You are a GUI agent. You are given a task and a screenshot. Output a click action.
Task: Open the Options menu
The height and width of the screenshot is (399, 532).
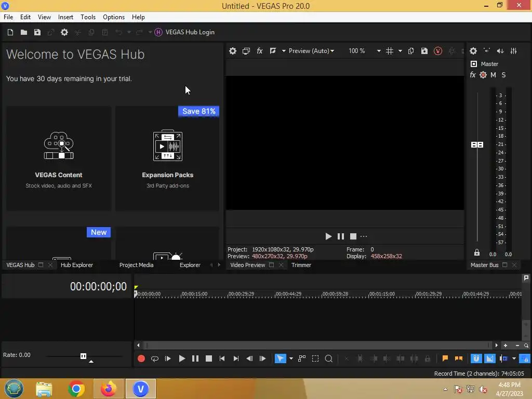coord(114,17)
